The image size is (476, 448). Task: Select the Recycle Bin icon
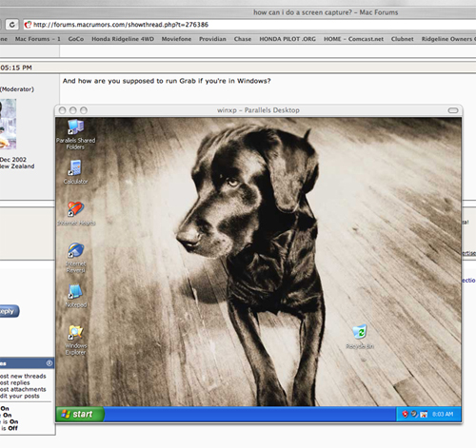tap(360, 337)
